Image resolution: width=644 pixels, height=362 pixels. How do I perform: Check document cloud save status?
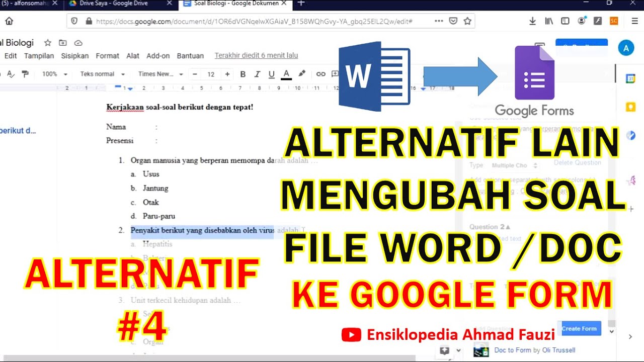tap(78, 43)
